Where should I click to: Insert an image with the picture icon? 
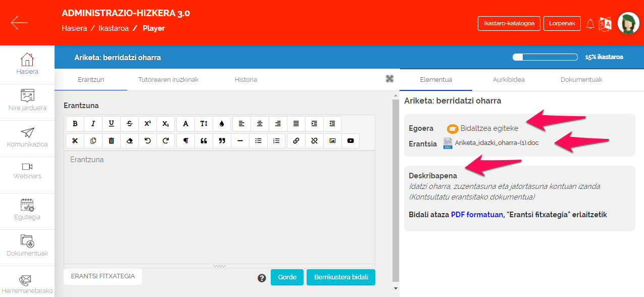click(x=332, y=141)
